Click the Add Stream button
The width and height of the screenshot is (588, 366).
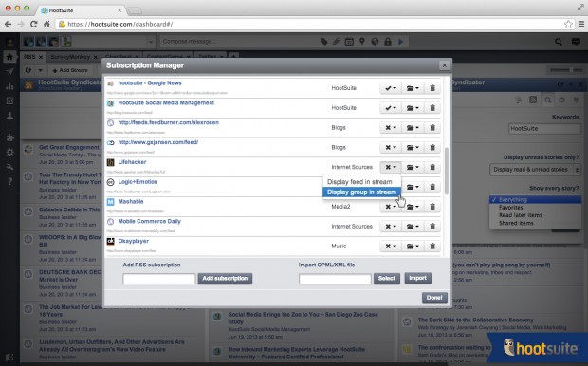click(x=70, y=70)
